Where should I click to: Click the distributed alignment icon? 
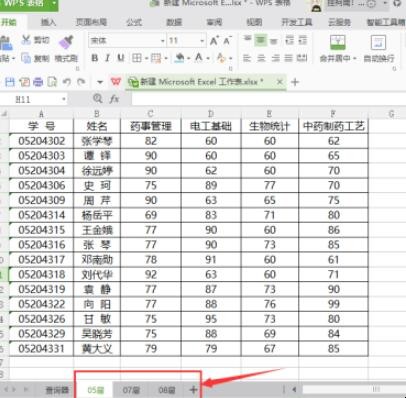click(x=302, y=58)
